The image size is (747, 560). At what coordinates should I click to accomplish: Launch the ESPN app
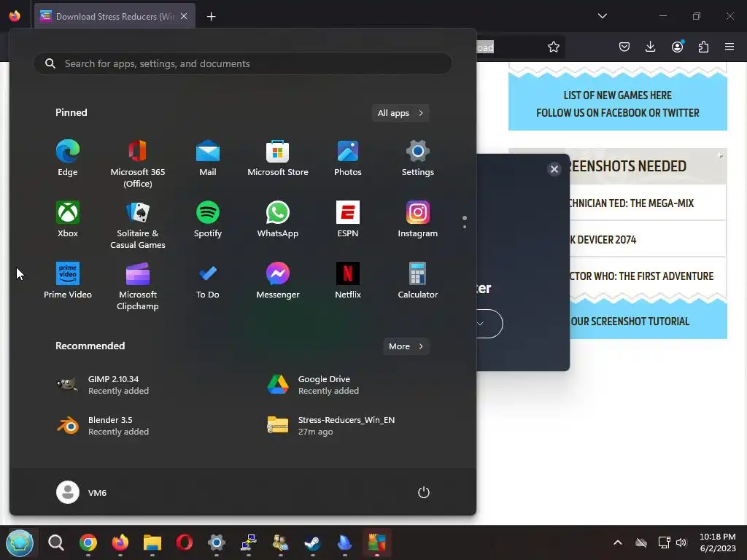[348, 219]
